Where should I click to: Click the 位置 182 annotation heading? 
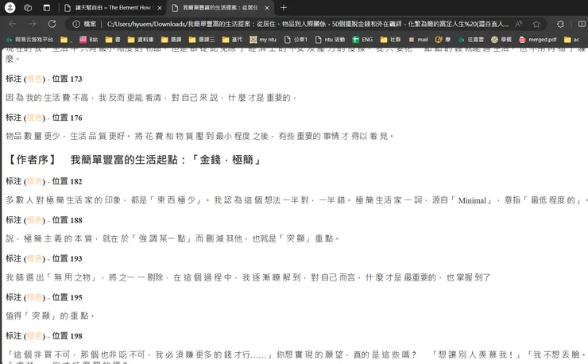[x=44, y=181]
